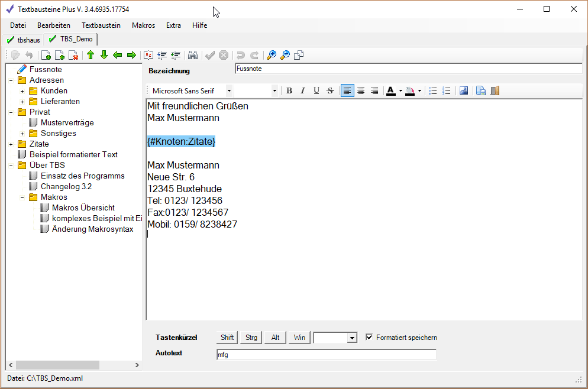Click the grey back arrow icon in main toolbar
The height and width of the screenshot is (389, 588).
29,55
